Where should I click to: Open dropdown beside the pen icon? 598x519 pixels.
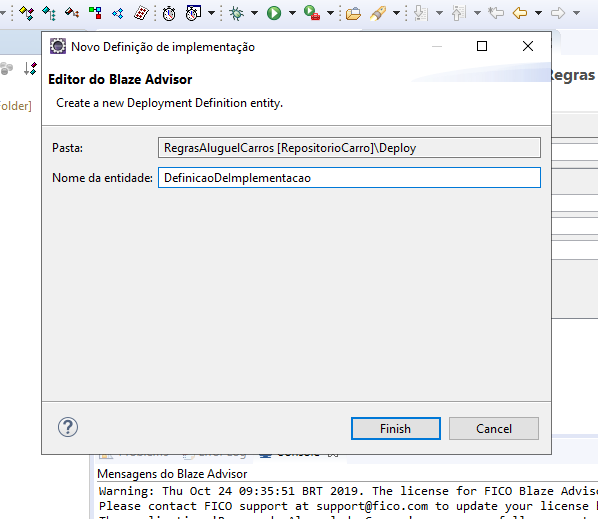pos(397,13)
